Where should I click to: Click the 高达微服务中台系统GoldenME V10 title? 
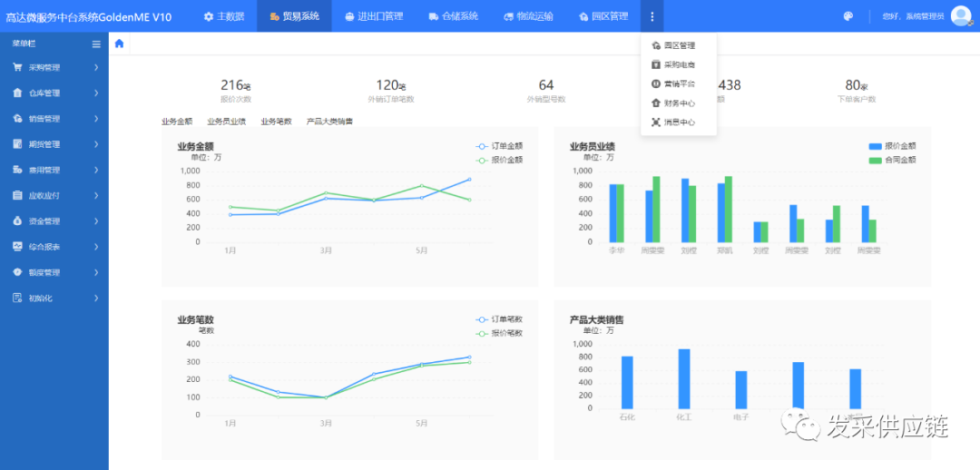click(89, 17)
